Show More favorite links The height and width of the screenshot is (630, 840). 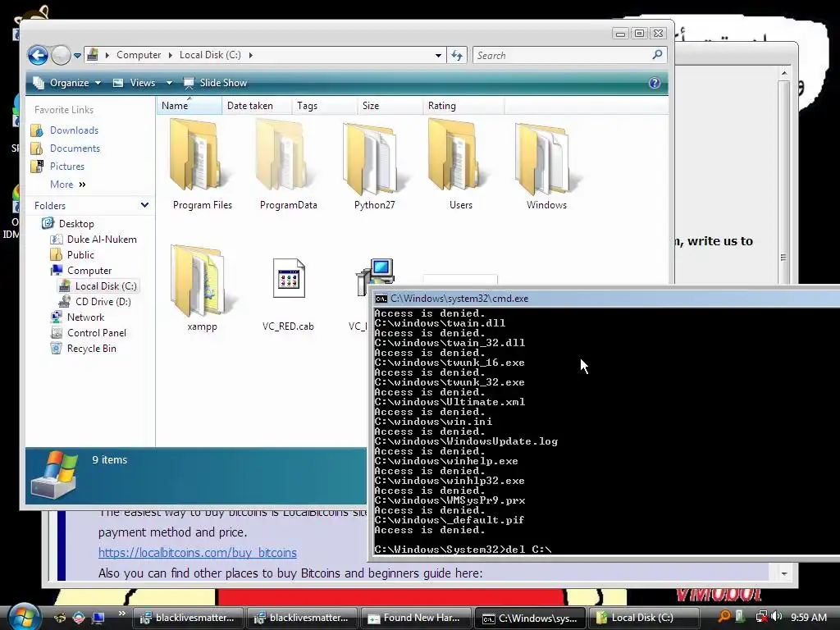[67, 185]
